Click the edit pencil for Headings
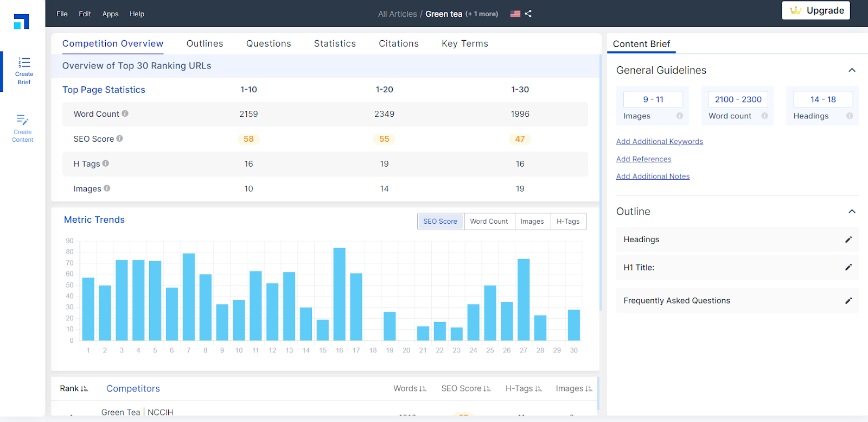868x422 pixels. (x=848, y=240)
